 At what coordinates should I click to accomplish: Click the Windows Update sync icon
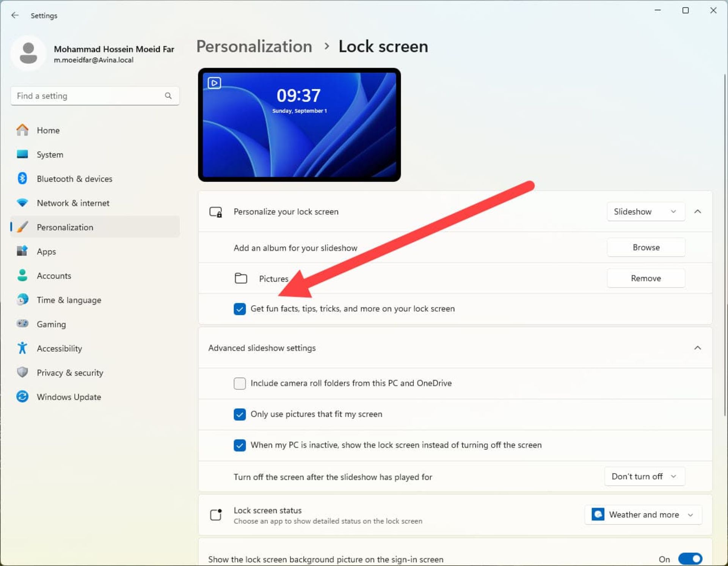[22, 396]
